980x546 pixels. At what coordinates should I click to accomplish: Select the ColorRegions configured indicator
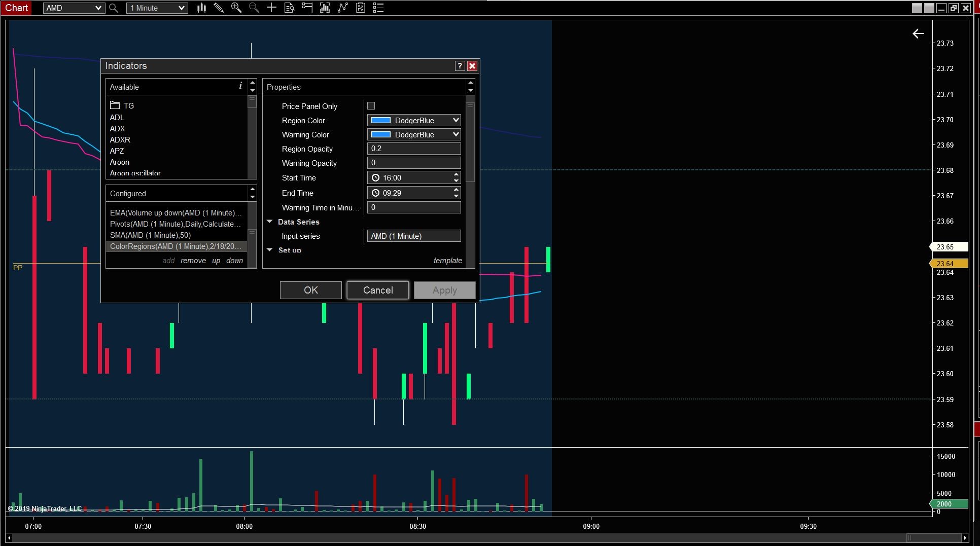point(176,246)
